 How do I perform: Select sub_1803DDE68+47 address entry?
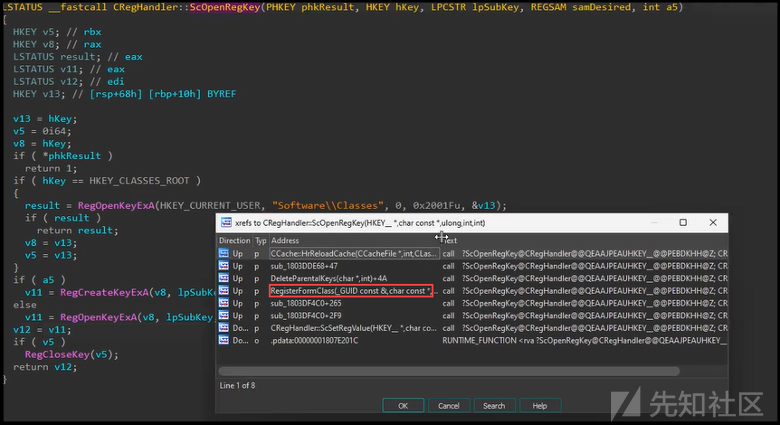coord(304,266)
